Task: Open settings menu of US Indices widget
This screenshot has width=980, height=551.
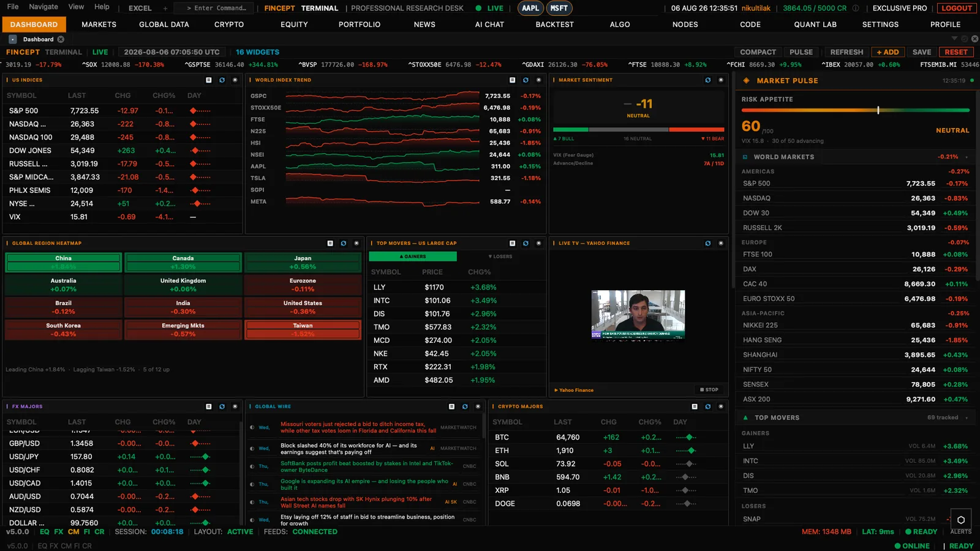Action: pos(209,80)
